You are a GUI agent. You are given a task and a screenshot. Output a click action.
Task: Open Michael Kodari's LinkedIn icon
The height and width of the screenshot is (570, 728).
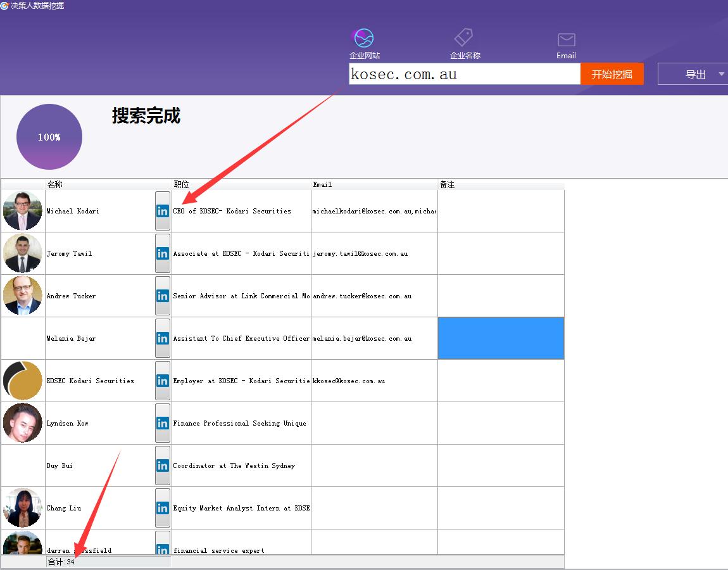[x=163, y=211]
